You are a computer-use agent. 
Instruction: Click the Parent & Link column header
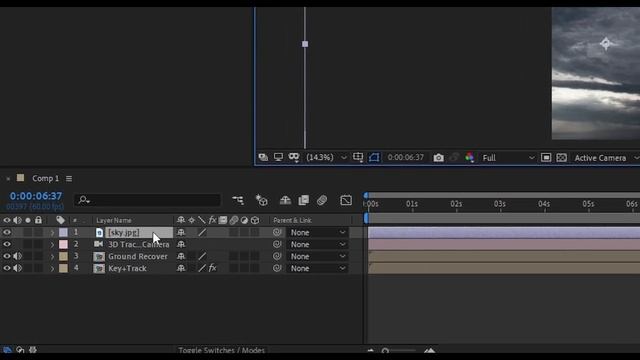[292, 220]
